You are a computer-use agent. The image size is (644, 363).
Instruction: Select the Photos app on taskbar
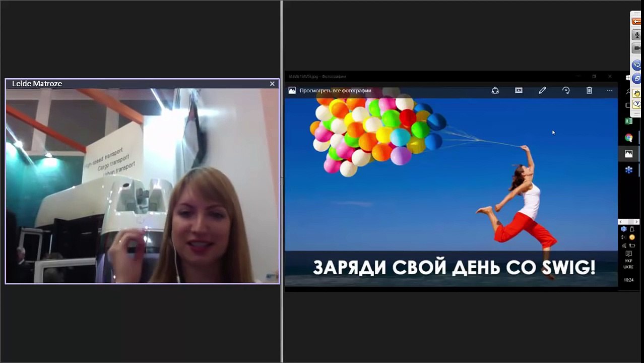click(628, 154)
